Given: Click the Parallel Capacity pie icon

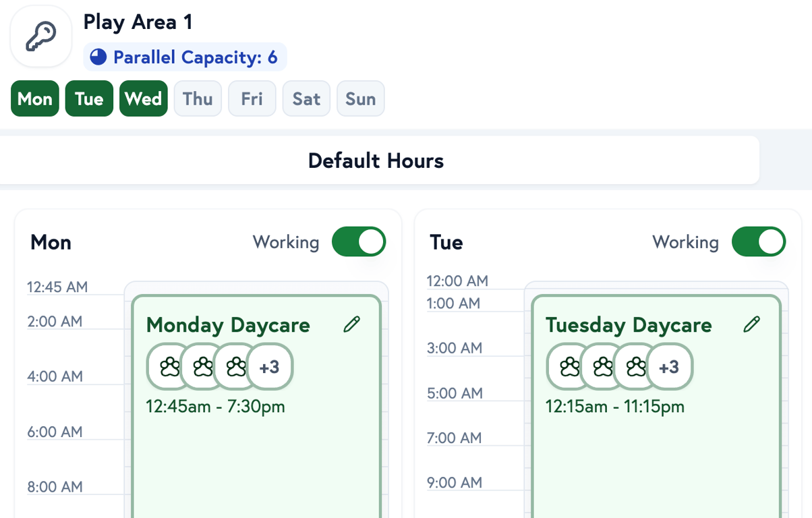Looking at the screenshot, I should (98, 57).
